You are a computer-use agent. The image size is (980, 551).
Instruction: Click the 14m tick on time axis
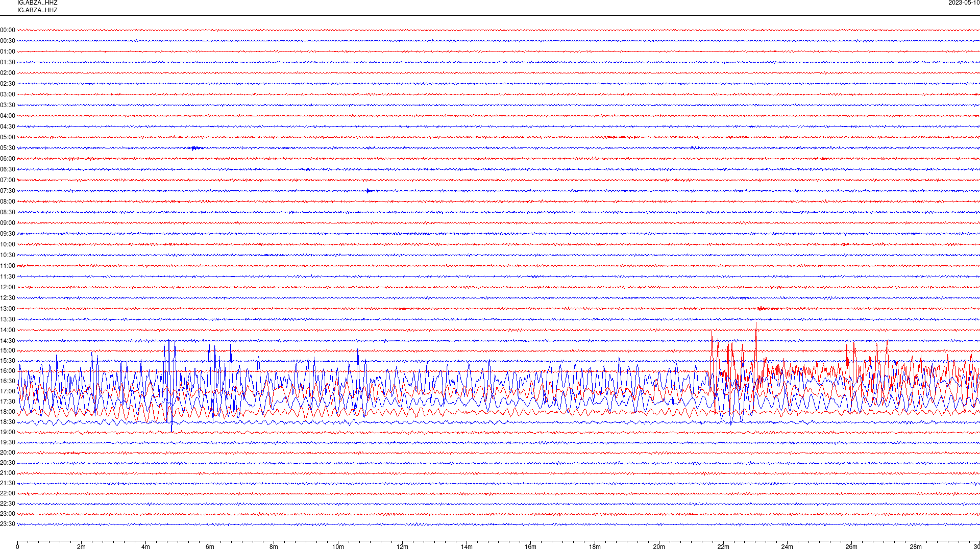pyautogui.click(x=467, y=547)
